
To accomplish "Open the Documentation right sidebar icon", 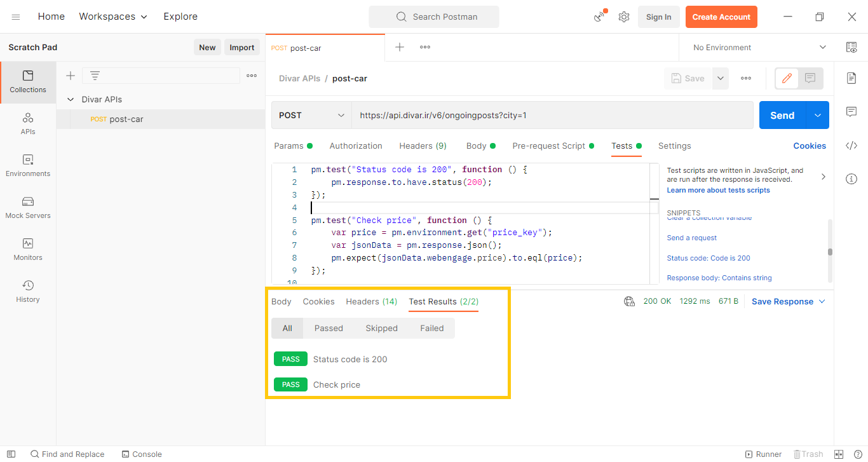I will pyautogui.click(x=851, y=78).
